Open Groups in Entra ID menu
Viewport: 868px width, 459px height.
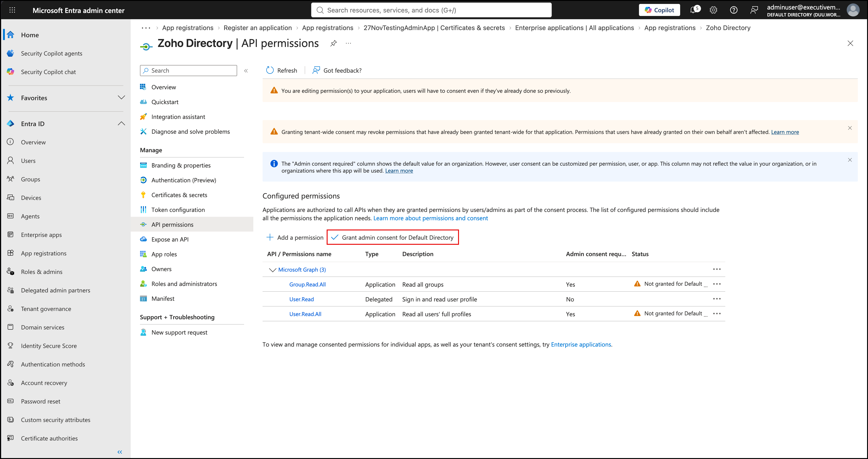30,180
